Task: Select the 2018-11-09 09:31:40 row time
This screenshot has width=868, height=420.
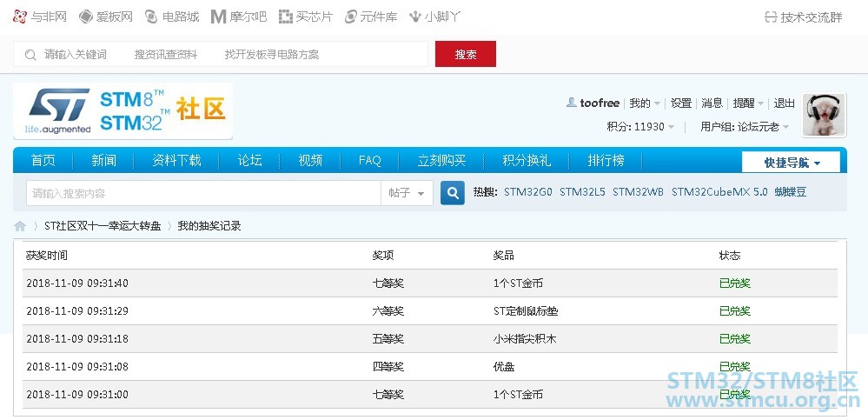Action: 77,283
